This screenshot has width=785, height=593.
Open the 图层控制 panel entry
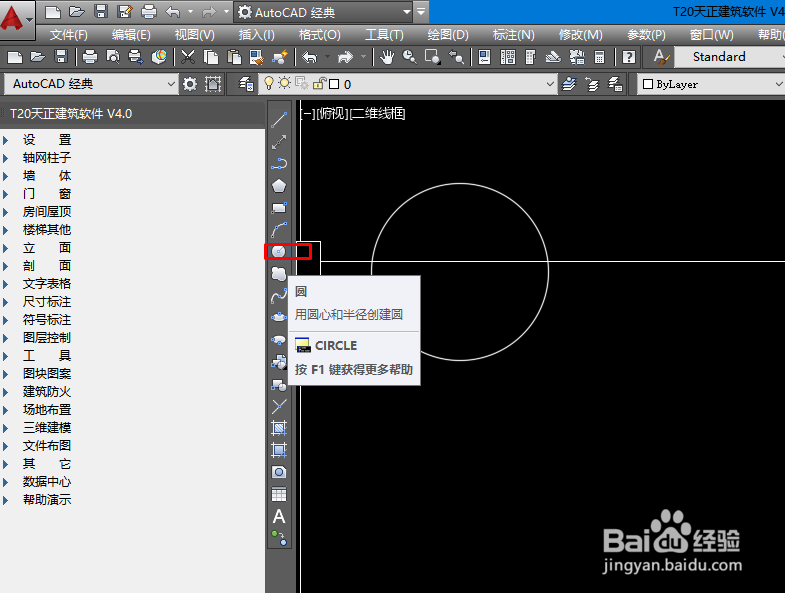click(x=47, y=338)
